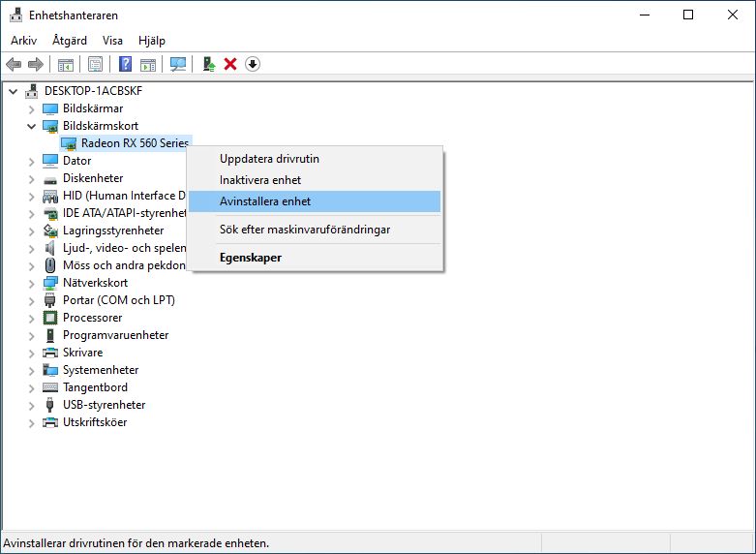This screenshot has width=756, height=554.
Task: Click the Diskenheter drive icon
Action: [x=50, y=179]
